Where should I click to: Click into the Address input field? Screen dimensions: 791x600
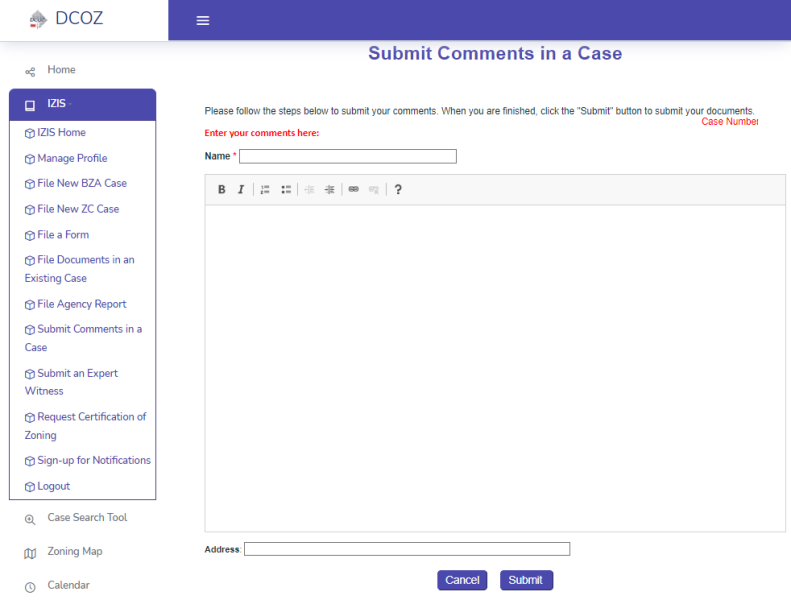tap(406, 549)
